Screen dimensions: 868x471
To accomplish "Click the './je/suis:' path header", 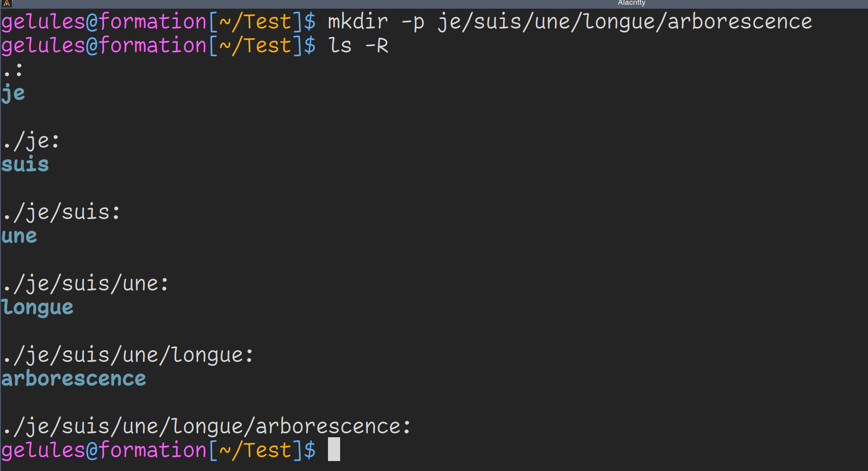I will pos(61,213).
